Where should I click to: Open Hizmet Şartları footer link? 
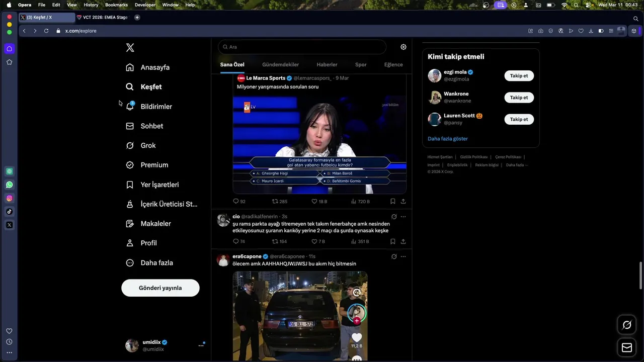point(440,157)
